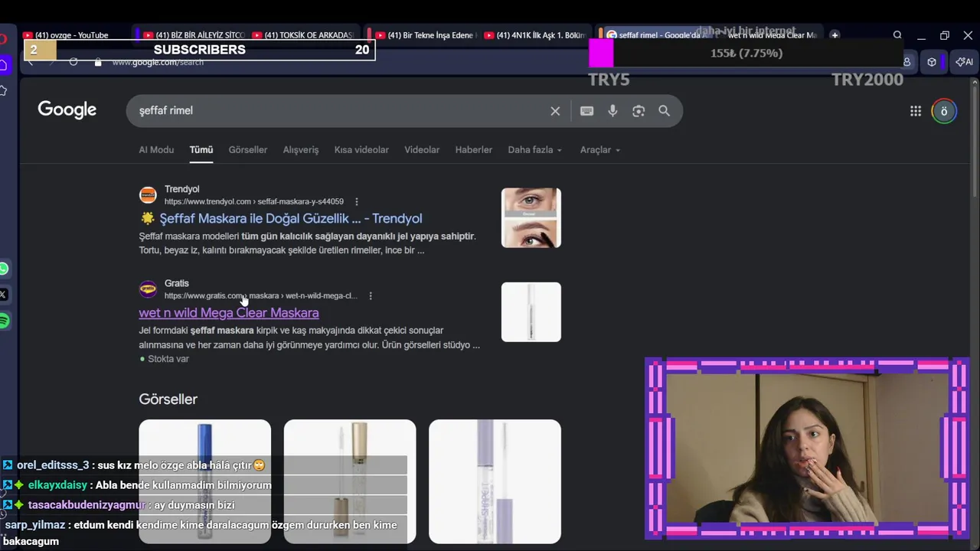The image size is (980, 551).
Task: Open a new browser tab with plus icon
Action: [835, 35]
